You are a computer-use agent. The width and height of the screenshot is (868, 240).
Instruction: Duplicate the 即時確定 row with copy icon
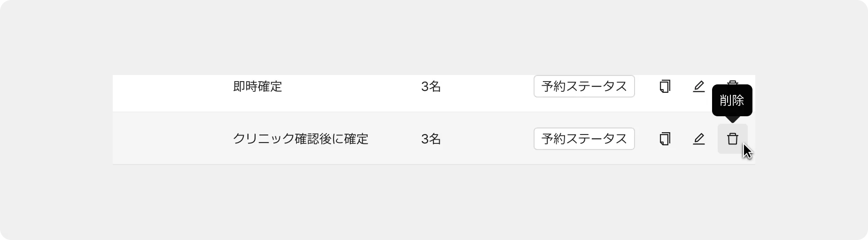[665, 86]
